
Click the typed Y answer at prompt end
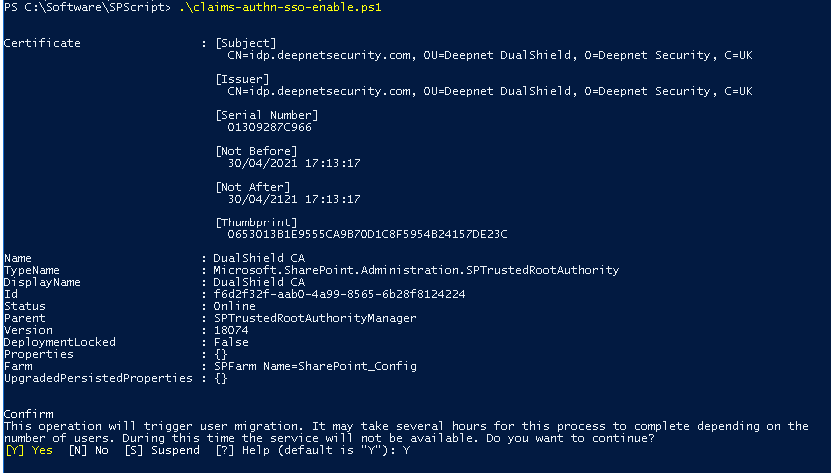pos(407,451)
